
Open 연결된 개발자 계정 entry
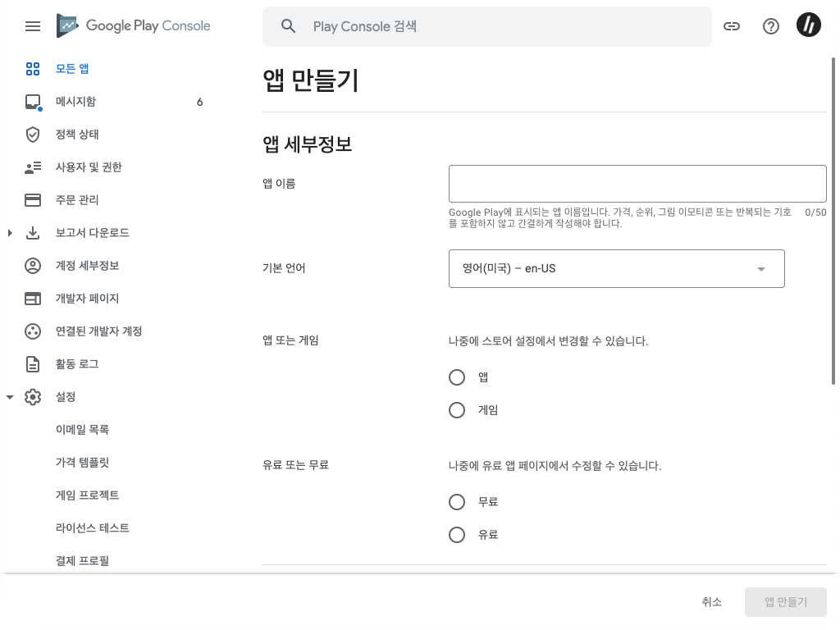[x=99, y=331]
